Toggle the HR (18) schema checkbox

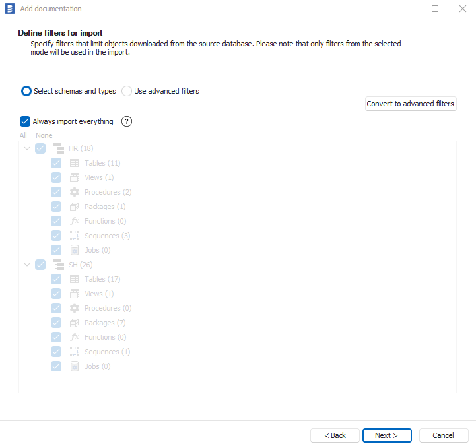tap(40, 148)
